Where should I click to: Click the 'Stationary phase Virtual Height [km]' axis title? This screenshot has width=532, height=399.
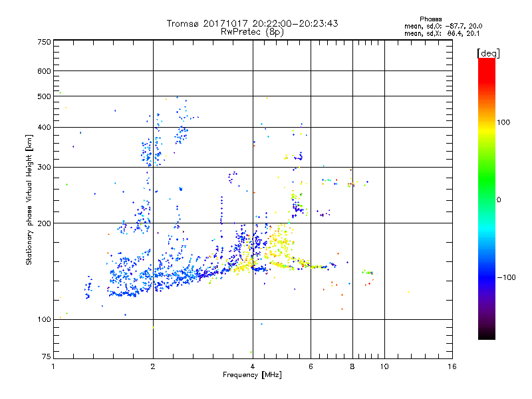(29, 199)
